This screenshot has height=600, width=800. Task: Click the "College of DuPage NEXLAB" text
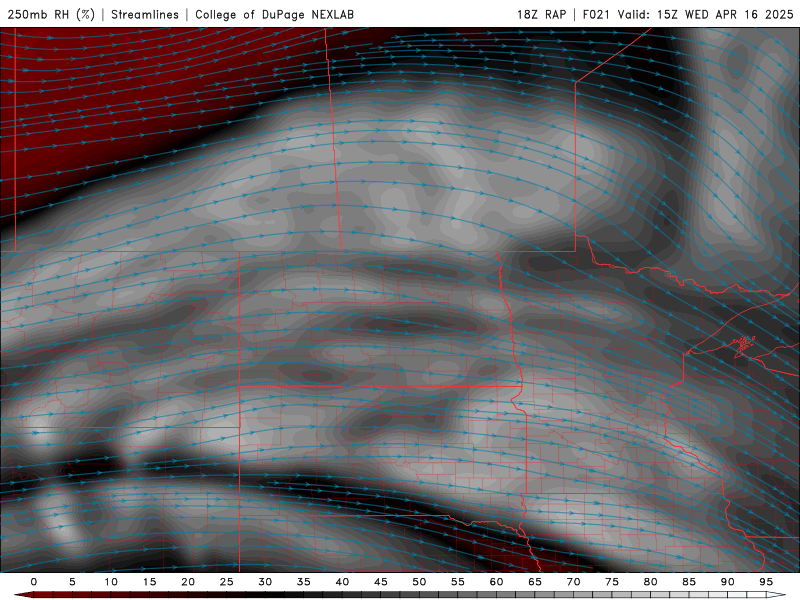[x=274, y=14]
